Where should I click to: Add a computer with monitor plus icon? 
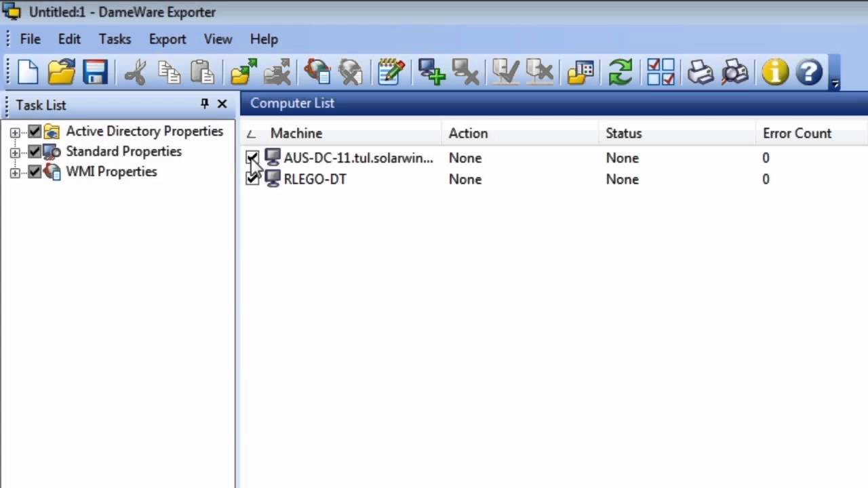(431, 71)
